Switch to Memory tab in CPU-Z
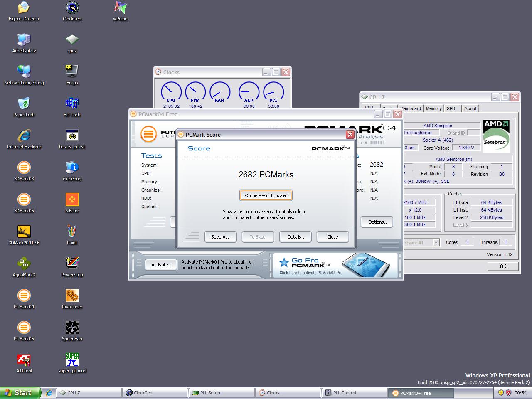The height and width of the screenshot is (399, 532). (x=433, y=108)
